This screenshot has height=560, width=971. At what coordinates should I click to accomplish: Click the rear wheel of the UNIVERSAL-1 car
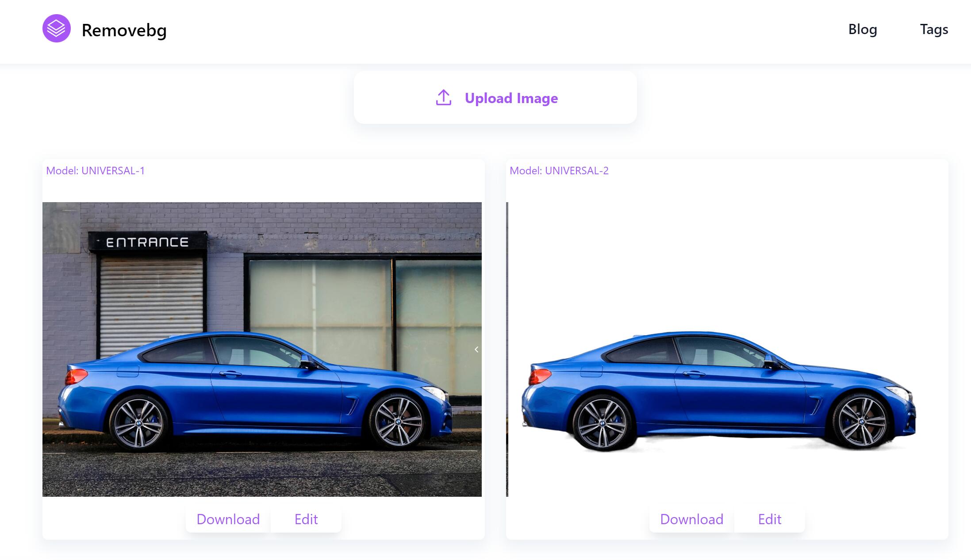138,422
